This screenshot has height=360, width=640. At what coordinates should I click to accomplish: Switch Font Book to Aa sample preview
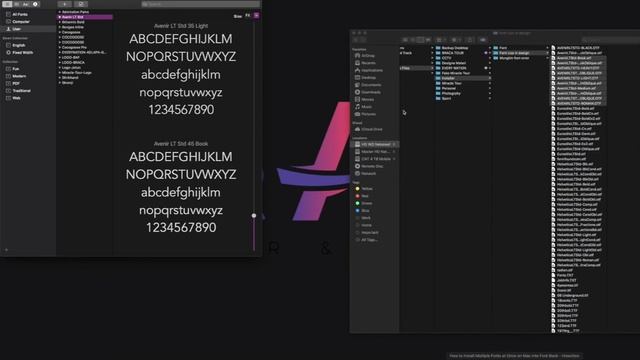tap(26, 4)
